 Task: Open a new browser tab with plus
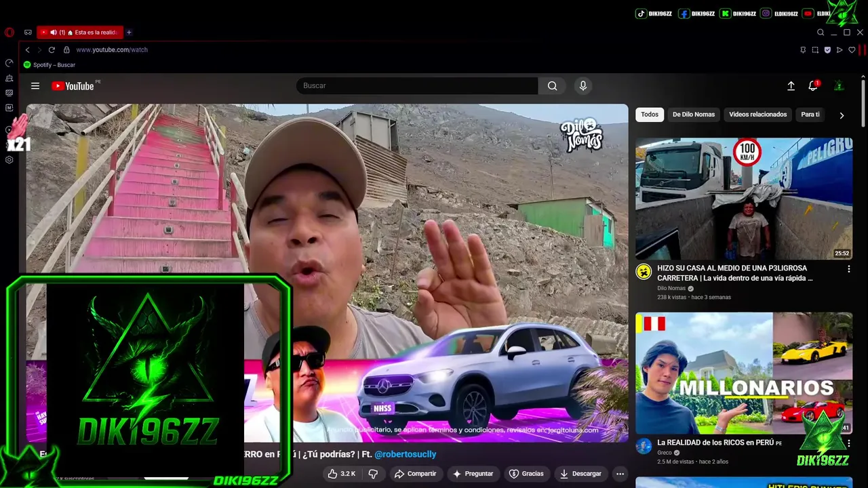[x=129, y=32]
